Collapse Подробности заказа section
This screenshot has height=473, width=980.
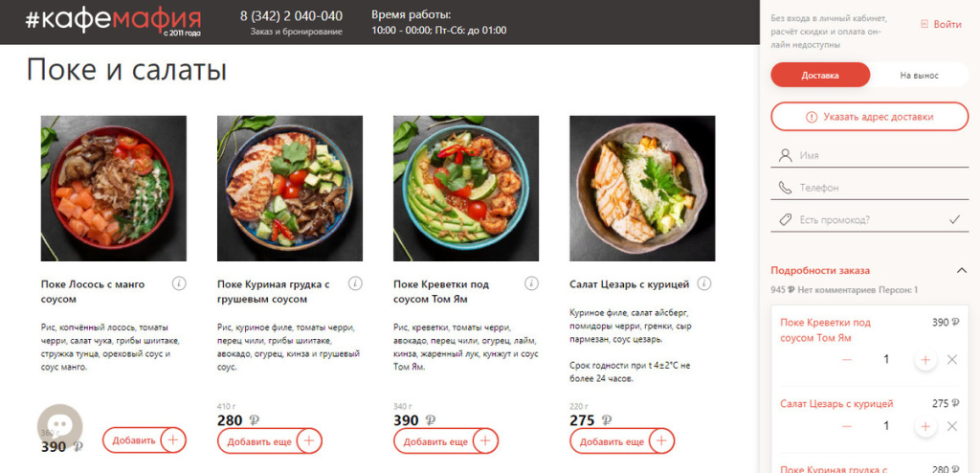(961, 270)
